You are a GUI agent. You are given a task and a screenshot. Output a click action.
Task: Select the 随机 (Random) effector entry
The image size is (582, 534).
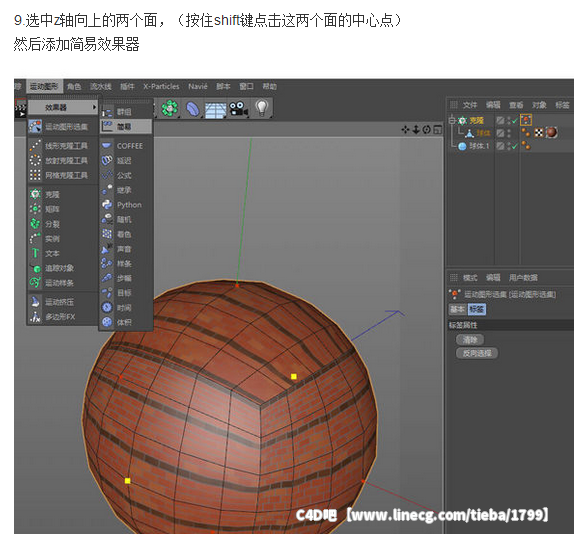coord(126,219)
